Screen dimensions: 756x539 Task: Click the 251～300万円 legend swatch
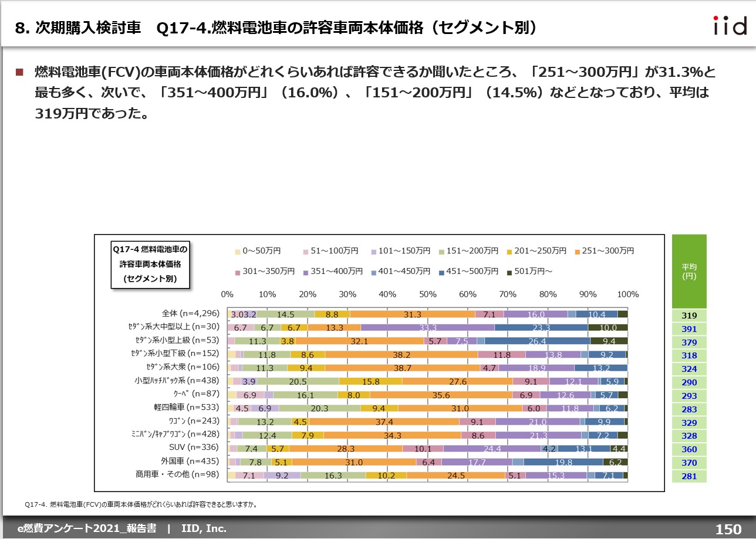pyautogui.click(x=578, y=252)
